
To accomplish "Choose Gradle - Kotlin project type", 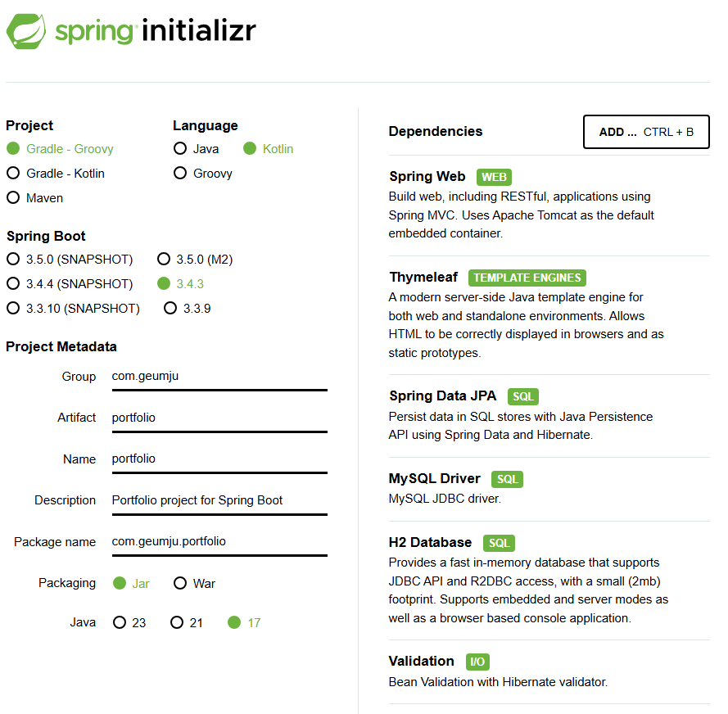I will tap(56, 173).
